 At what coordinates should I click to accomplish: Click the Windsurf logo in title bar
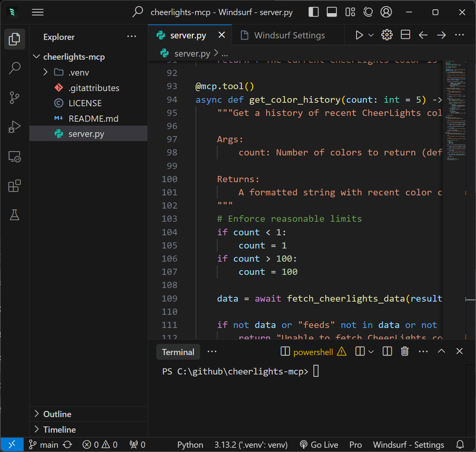[12, 12]
